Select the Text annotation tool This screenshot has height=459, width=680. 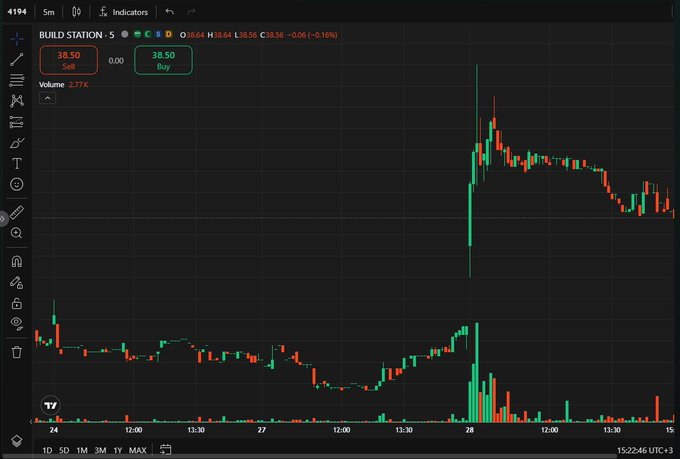tap(16, 164)
